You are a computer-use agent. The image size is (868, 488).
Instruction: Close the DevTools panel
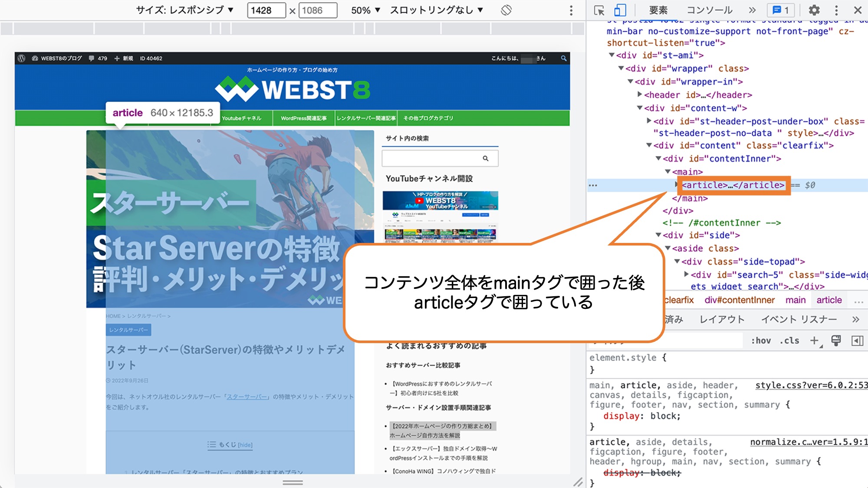858,10
